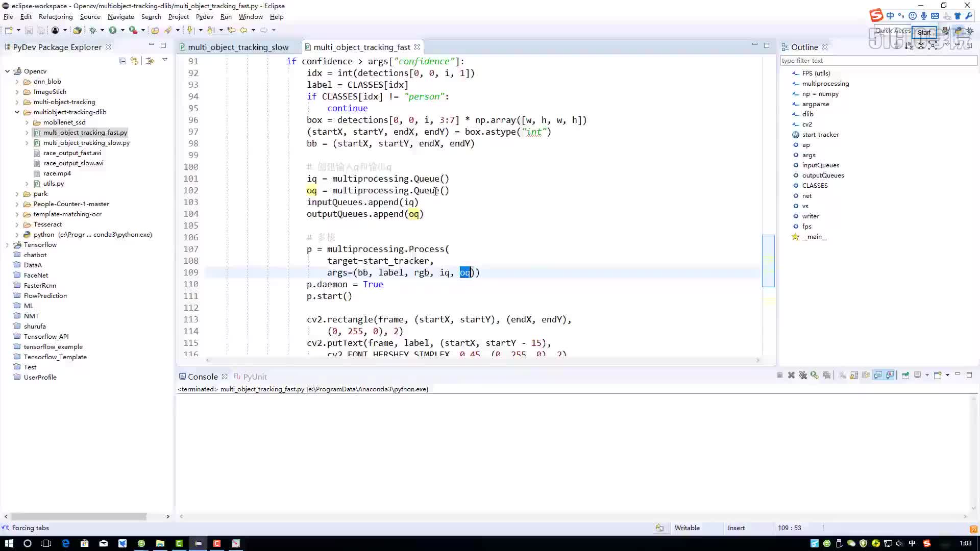This screenshot has height=551, width=980.
Task: Close the Console view tab
Action: [x=225, y=377]
